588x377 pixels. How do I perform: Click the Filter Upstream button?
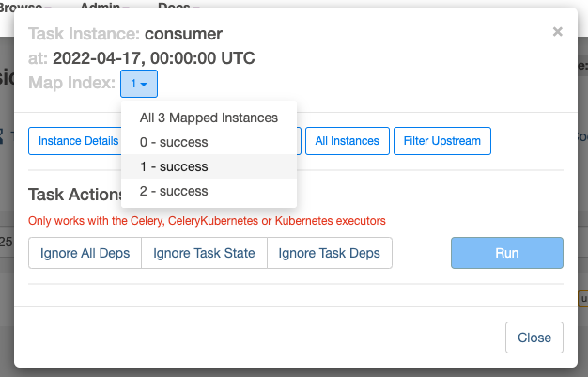pyautogui.click(x=442, y=141)
